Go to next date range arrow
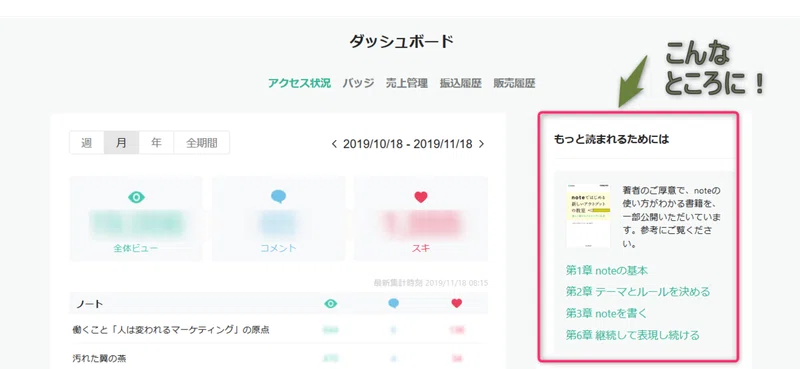This screenshot has width=800, height=369. click(x=481, y=144)
